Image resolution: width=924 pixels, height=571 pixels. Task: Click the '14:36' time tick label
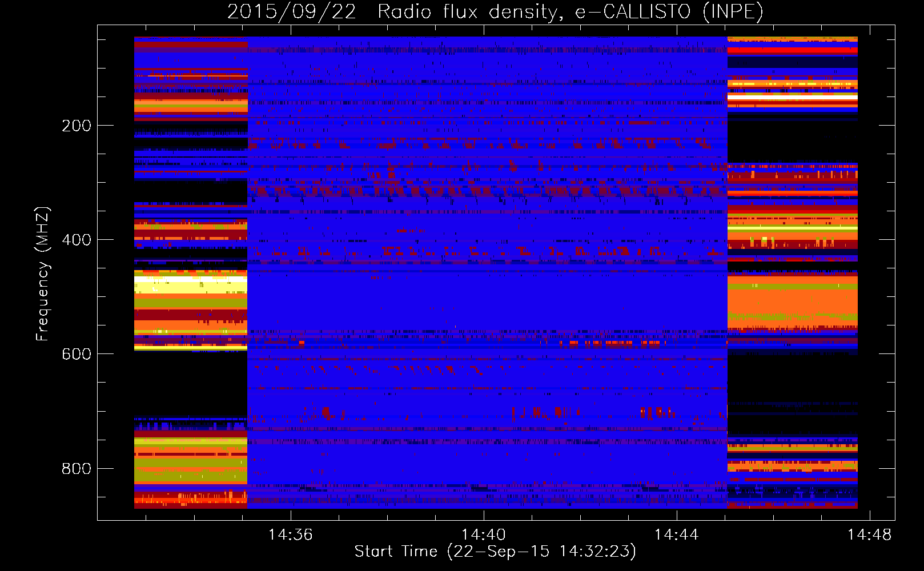point(291,534)
